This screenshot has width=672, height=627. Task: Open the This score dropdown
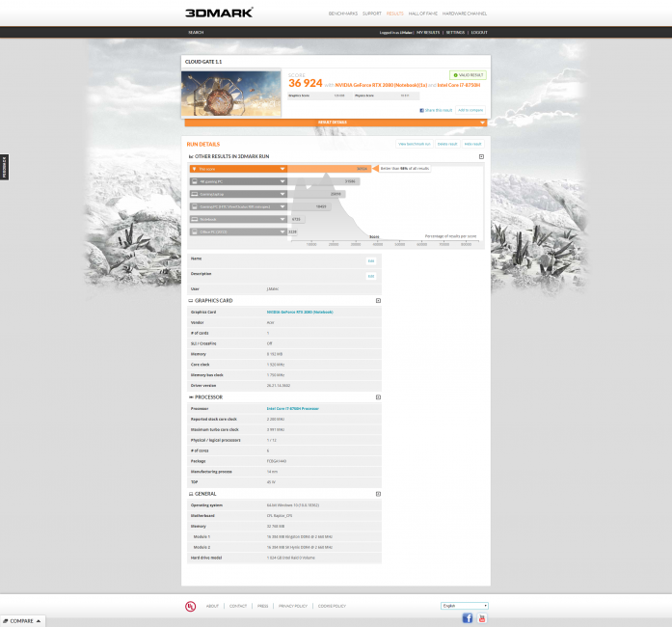pos(282,169)
